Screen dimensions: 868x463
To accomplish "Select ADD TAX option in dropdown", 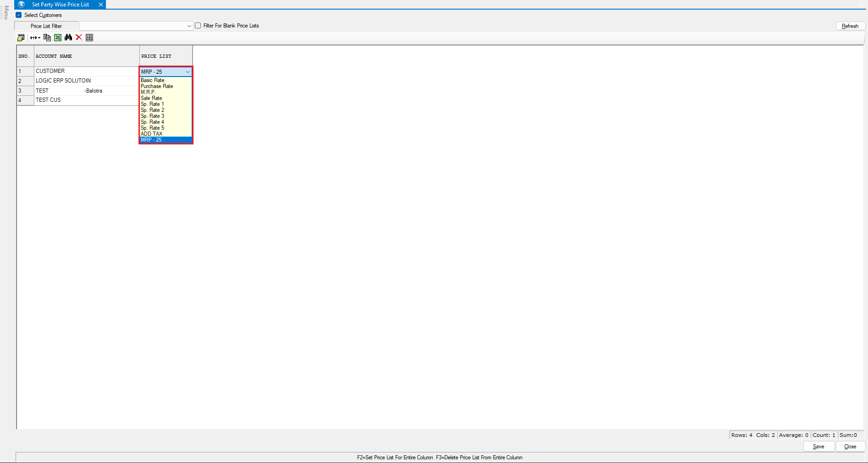I will (x=151, y=134).
